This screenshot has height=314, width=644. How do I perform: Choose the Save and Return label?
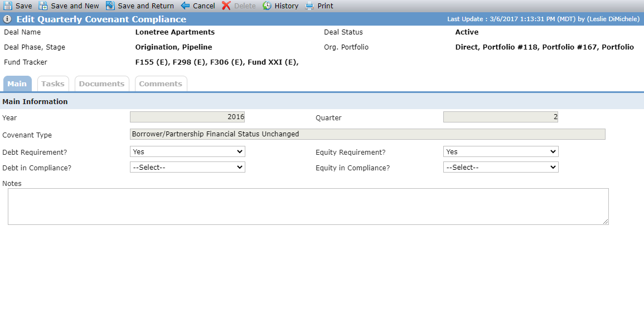(x=146, y=6)
